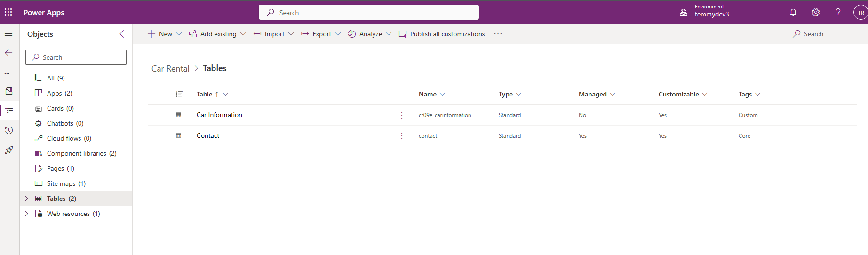Viewport: 868px width, 255px height.
Task: Open the Customizable column dropdown
Action: [x=705, y=94]
